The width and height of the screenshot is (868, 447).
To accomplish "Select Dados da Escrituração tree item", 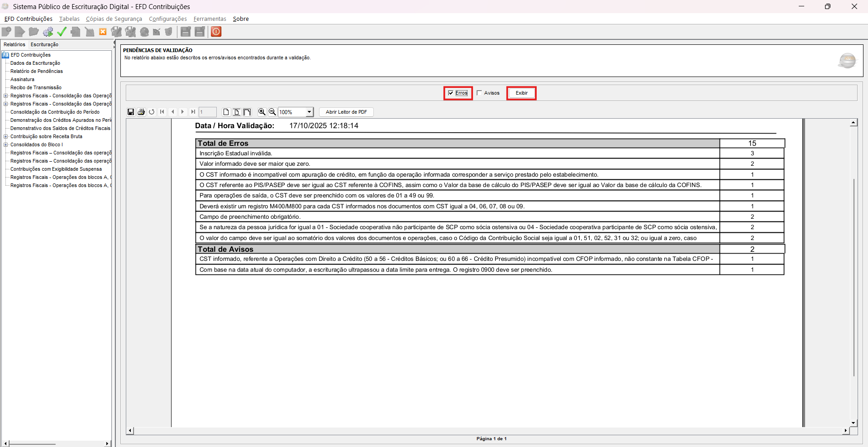I will pyautogui.click(x=35, y=63).
